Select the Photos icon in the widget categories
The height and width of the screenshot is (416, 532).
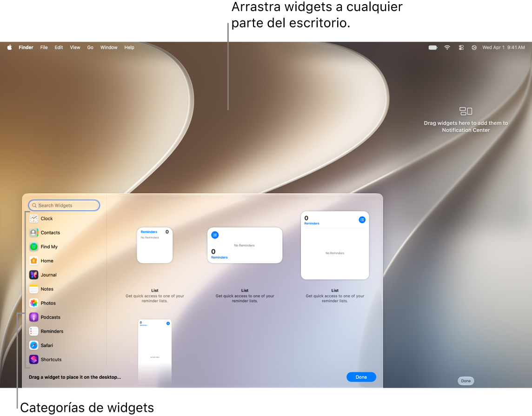click(x=33, y=303)
